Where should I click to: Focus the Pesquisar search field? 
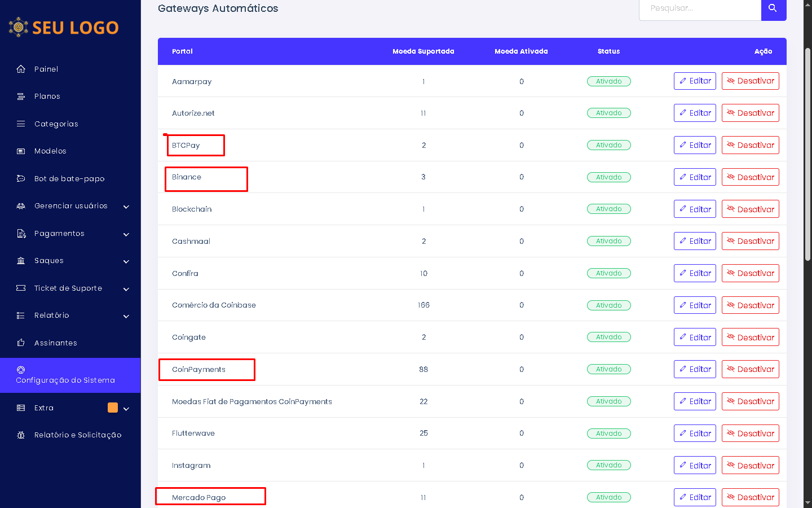point(699,8)
